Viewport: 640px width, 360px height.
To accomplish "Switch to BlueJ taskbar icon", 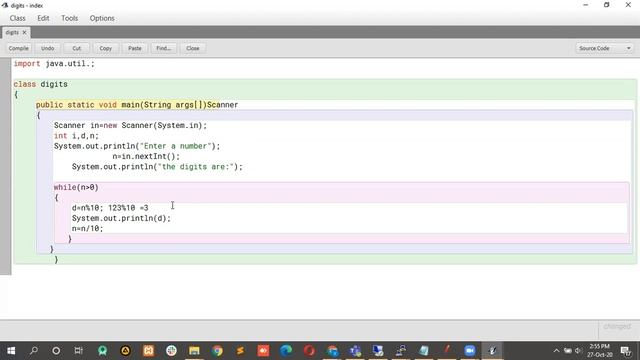I will point(493,351).
